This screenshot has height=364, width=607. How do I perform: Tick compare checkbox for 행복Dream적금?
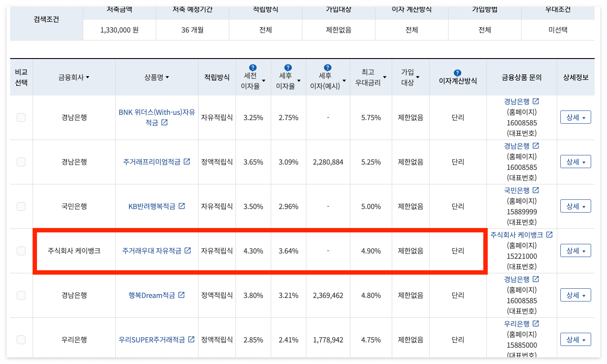click(x=21, y=295)
